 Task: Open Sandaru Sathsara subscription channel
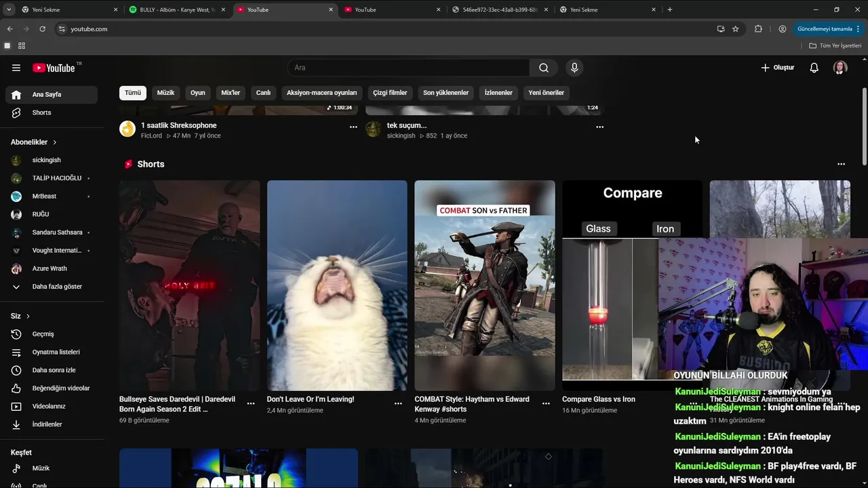pos(52,232)
